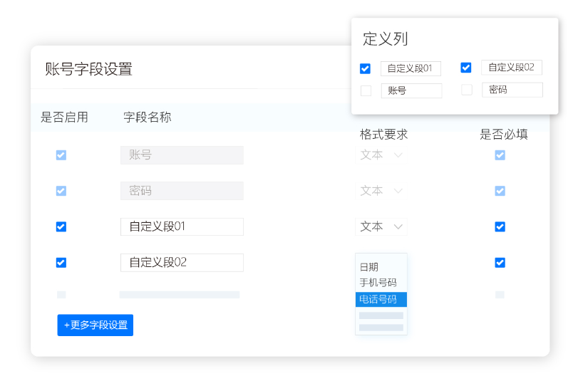Toggle the disabled enable checkbox for 账号 row

pyautogui.click(x=61, y=155)
